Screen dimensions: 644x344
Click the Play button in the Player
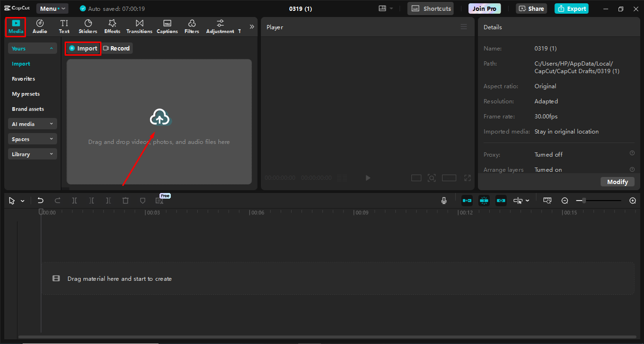point(368,177)
